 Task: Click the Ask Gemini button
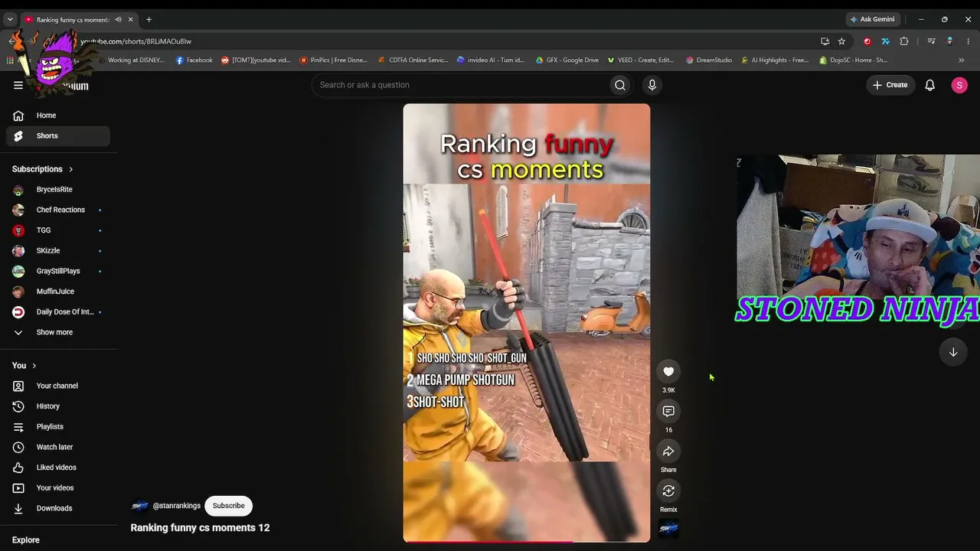click(x=871, y=19)
